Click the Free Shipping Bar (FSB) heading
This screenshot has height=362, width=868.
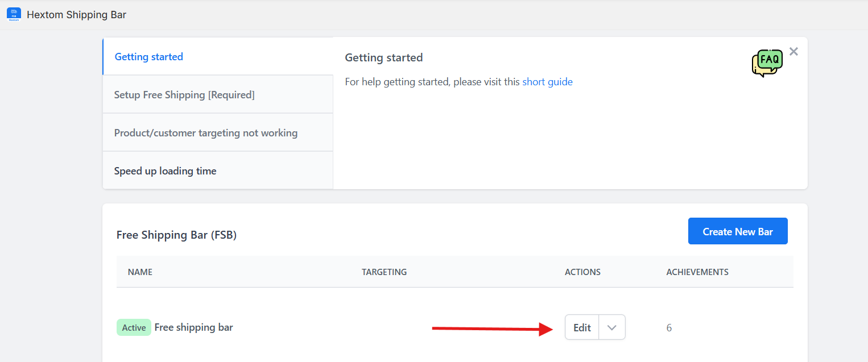(176, 235)
